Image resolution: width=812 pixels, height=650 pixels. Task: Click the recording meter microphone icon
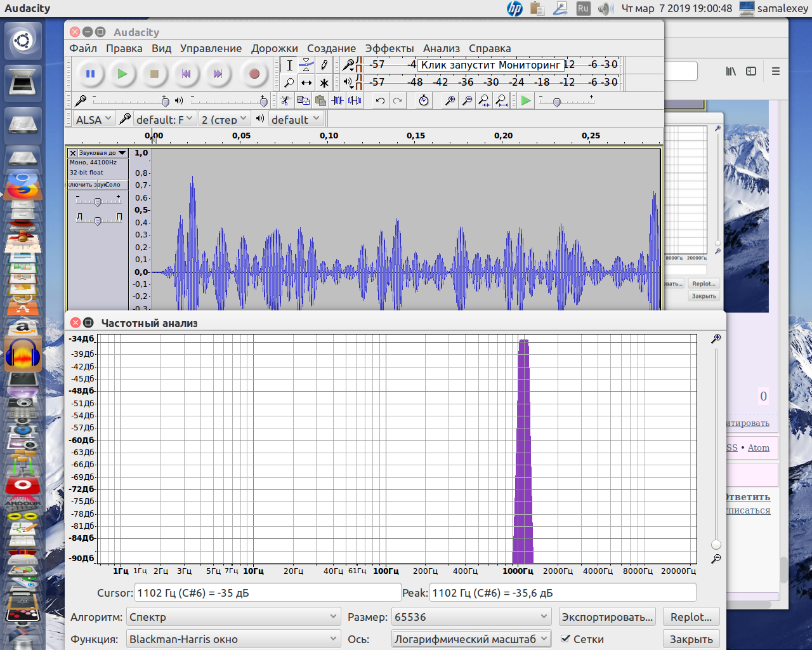348,65
